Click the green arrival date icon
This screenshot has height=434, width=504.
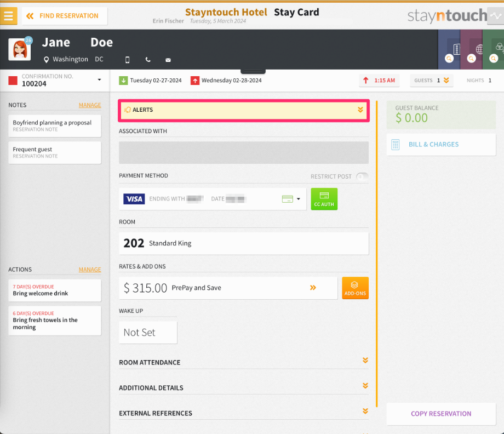click(123, 81)
